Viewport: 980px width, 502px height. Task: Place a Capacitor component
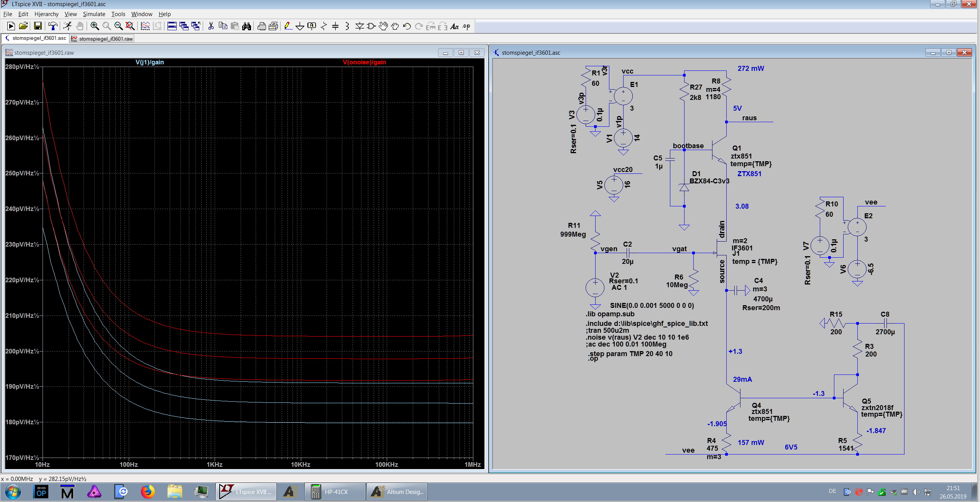coord(335,26)
